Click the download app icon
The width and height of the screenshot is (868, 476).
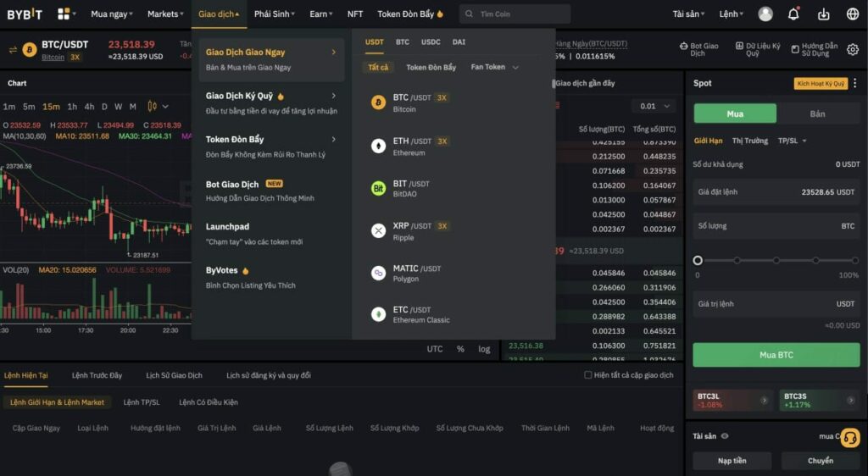(823, 14)
